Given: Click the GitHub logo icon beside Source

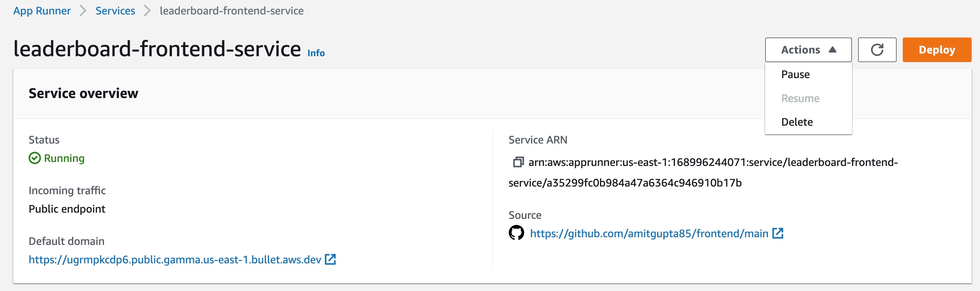Looking at the screenshot, I should (x=516, y=233).
